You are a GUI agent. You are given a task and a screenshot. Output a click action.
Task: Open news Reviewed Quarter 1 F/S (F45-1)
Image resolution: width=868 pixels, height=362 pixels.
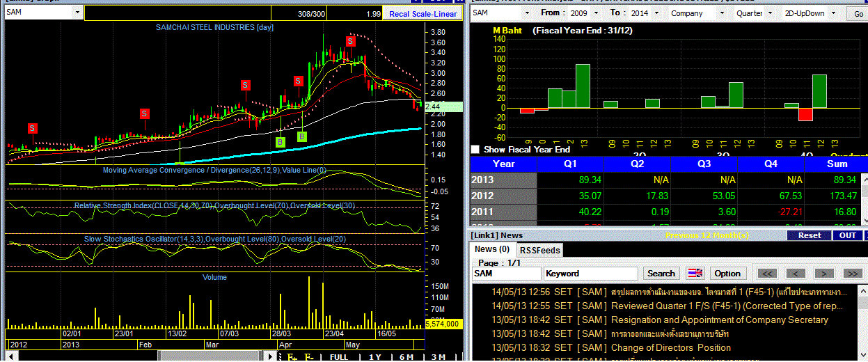[x=727, y=306]
